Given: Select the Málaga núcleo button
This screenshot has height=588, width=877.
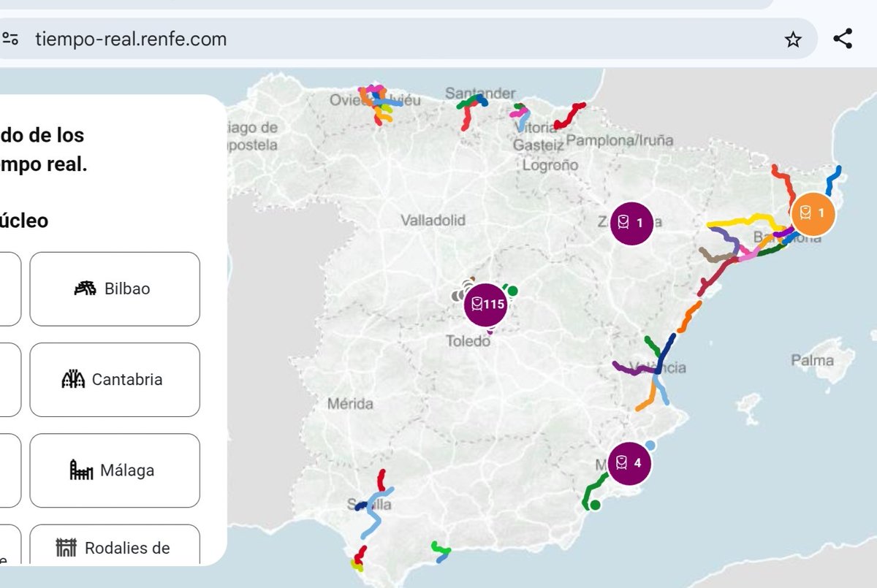Looking at the screenshot, I should 115,470.
